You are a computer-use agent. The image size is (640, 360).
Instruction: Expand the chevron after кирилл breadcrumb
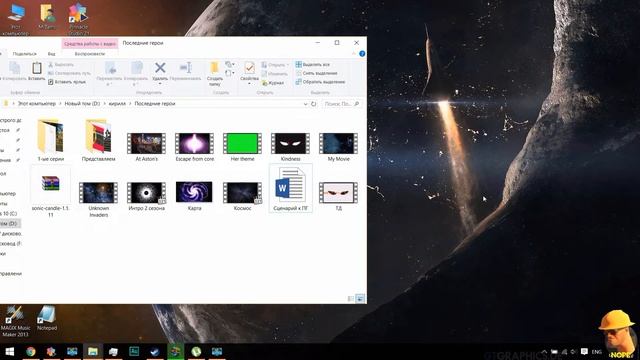pyautogui.click(x=131, y=104)
